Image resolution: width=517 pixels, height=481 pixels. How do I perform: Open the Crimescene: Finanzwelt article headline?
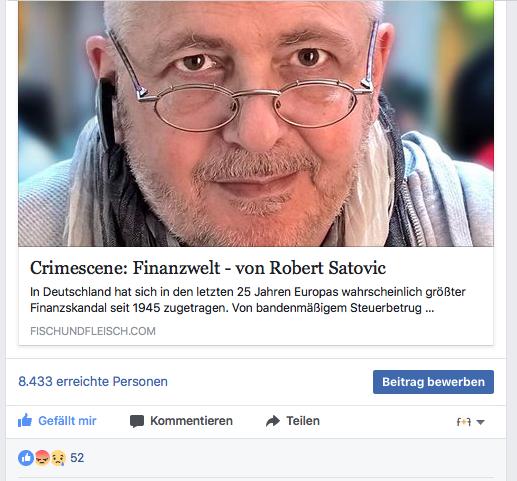click(x=208, y=268)
